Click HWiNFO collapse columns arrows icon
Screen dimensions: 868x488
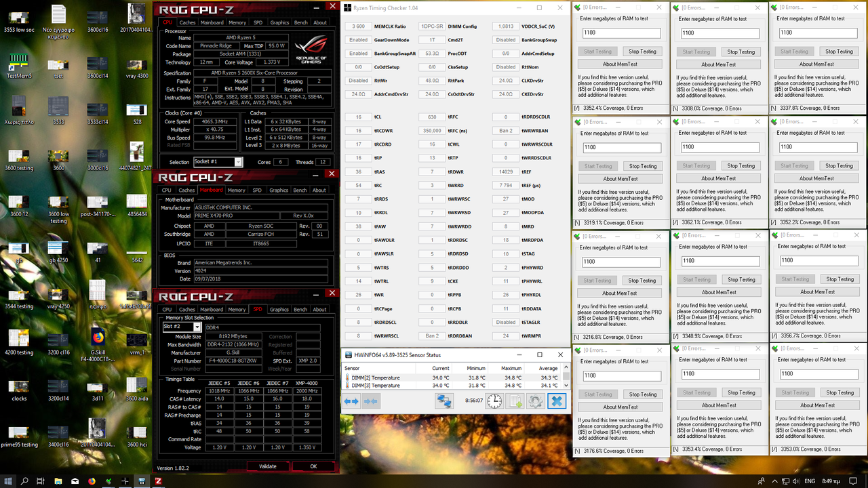tap(371, 401)
